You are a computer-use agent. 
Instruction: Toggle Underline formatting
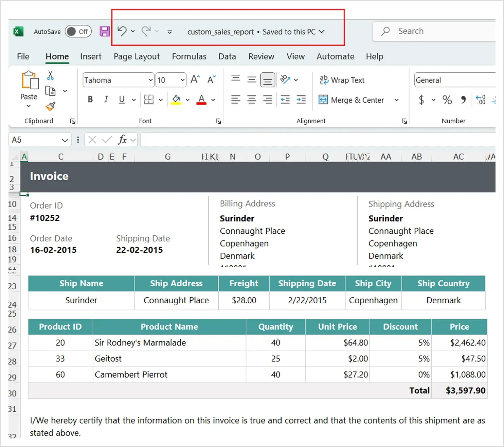[122, 100]
